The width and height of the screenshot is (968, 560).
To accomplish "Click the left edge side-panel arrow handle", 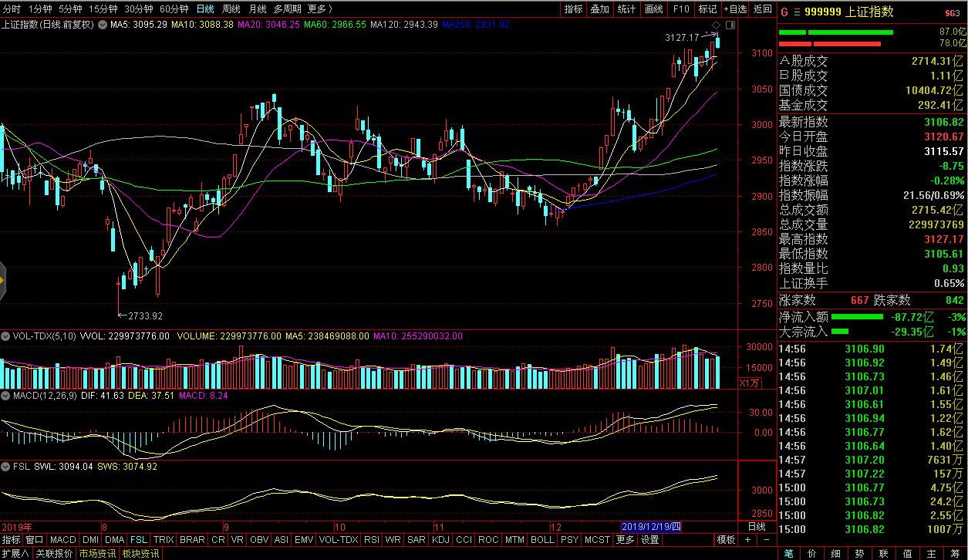I will tap(2, 279).
